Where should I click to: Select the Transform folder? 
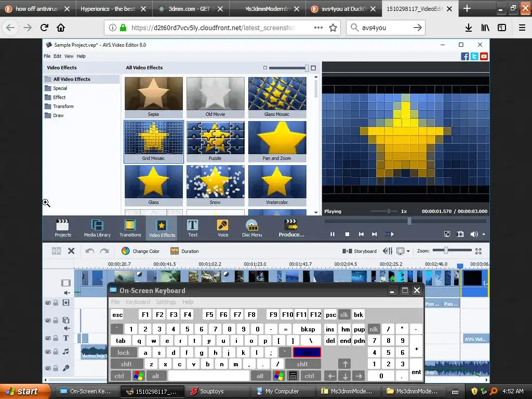point(59,106)
